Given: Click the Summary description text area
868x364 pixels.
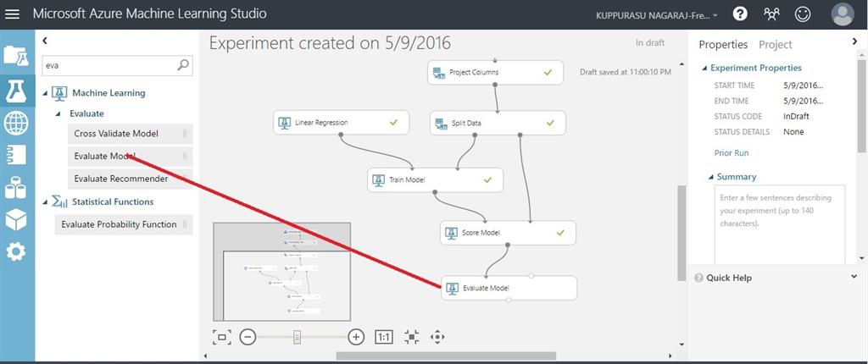Looking at the screenshot, I should coord(780,224).
